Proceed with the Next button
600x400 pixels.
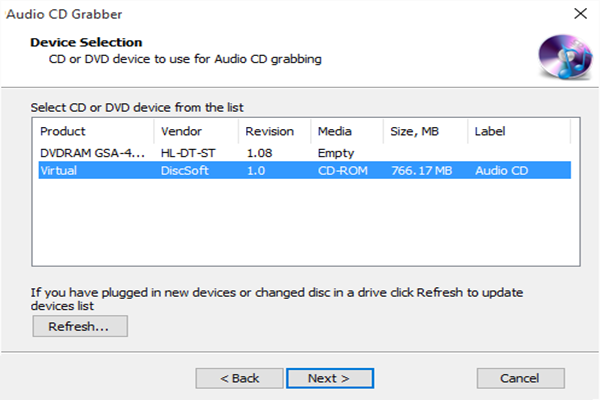(x=329, y=378)
